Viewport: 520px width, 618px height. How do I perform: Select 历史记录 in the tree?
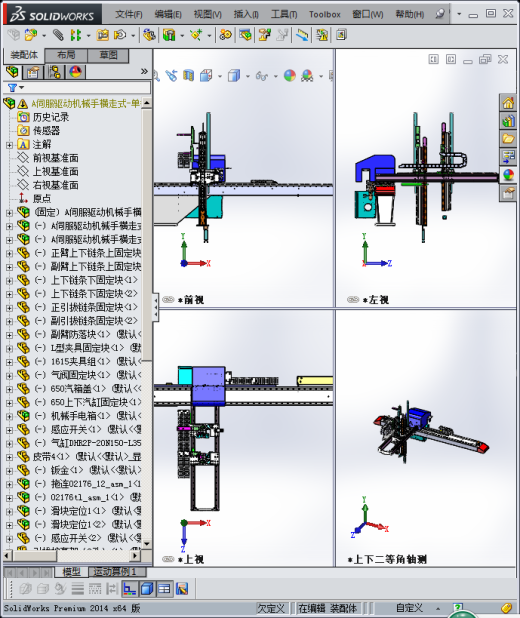(50, 117)
